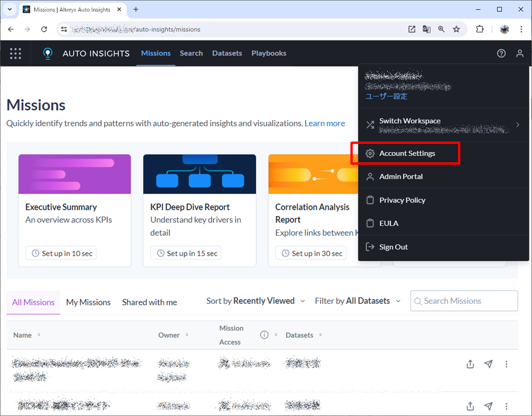Click the ユーザー設定 link
This screenshot has height=416, width=532.
tap(386, 96)
